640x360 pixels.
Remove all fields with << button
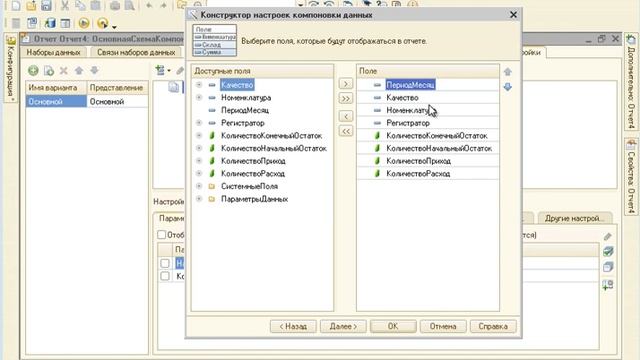coord(346,131)
